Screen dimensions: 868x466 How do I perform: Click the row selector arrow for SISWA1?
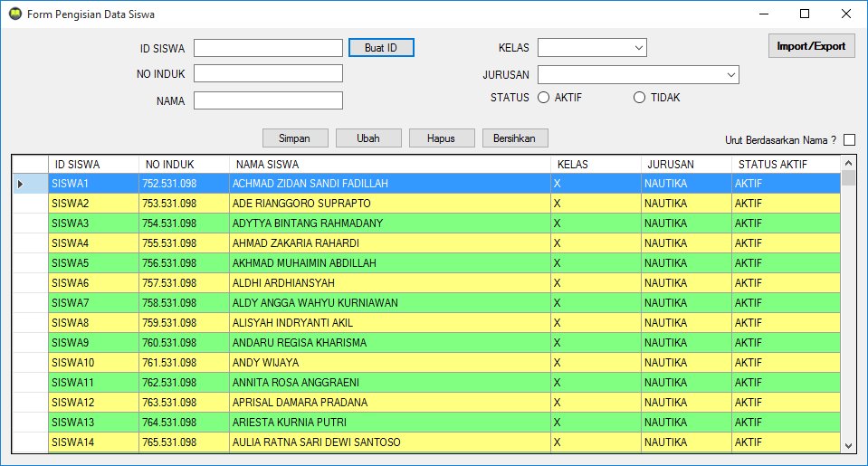point(21,184)
